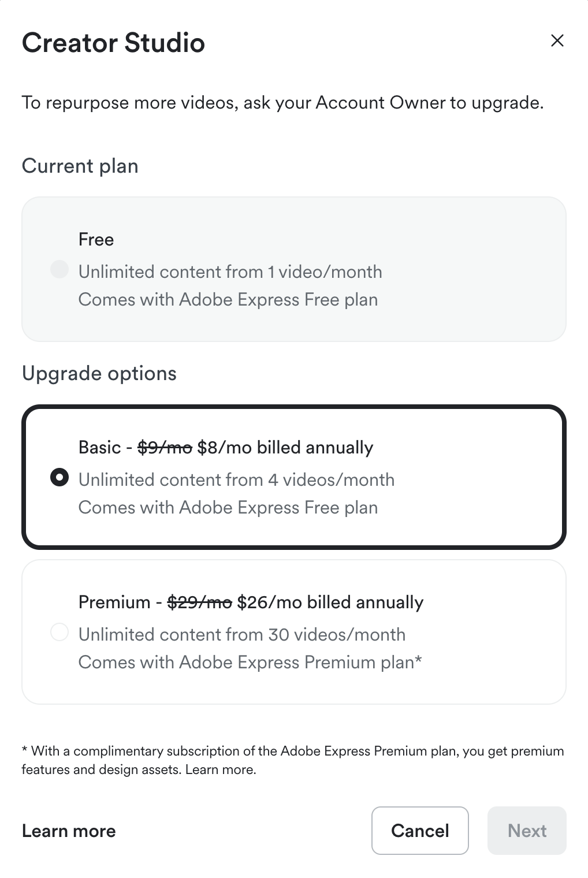
Task: Click Cancel to dismiss the upgrade dialog
Action: point(420,831)
